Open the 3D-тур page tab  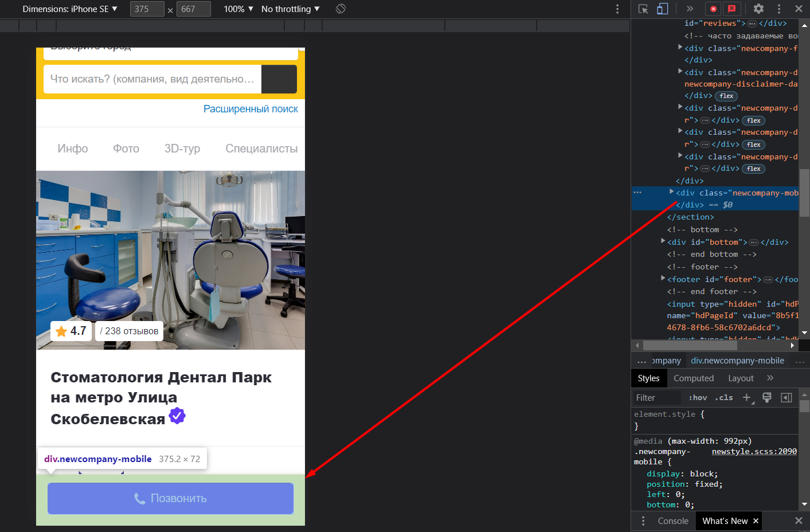click(x=182, y=148)
